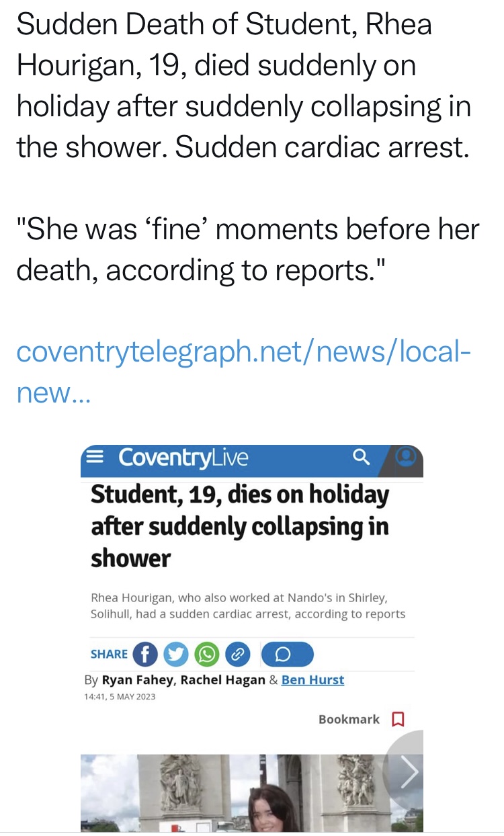Image resolution: width=504 pixels, height=836 pixels.
Task: Toggle the red bookmark icon
Action: point(398,719)
